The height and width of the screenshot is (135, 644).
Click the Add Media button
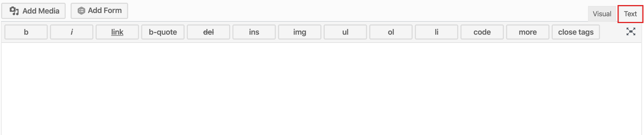point(33,11)
